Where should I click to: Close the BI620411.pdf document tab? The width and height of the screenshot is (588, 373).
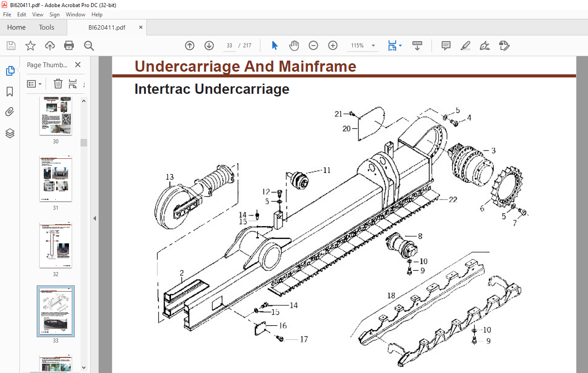(141, 27)
